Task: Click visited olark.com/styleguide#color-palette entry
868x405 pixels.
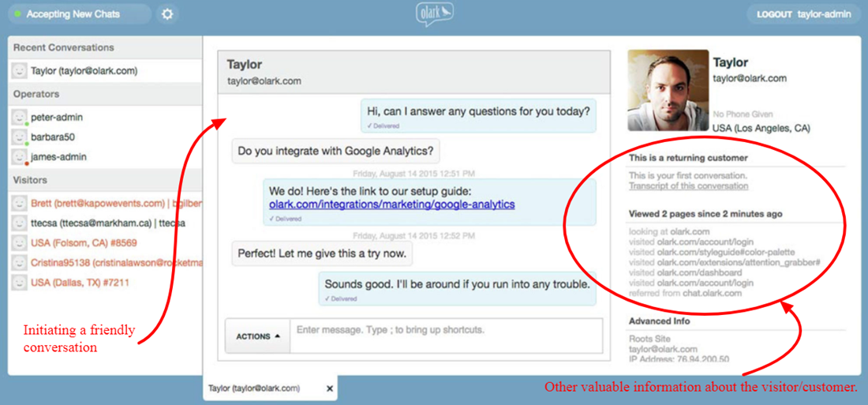Action: (x=712, y=252)
